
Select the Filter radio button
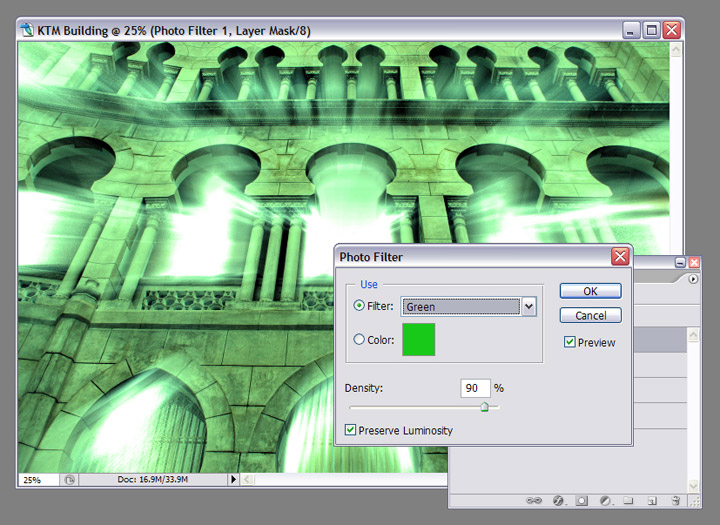[x=360, y=306]
